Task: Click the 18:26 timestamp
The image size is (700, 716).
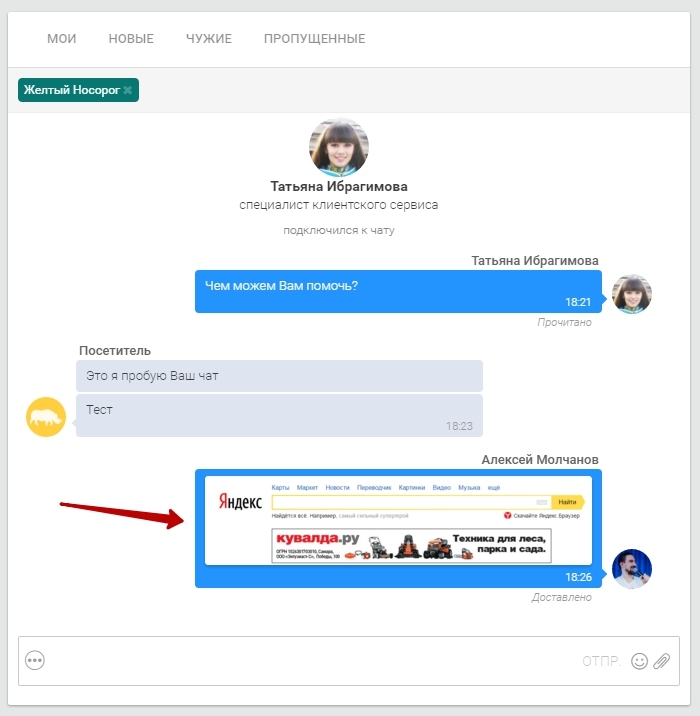Action: coord(579,577)
